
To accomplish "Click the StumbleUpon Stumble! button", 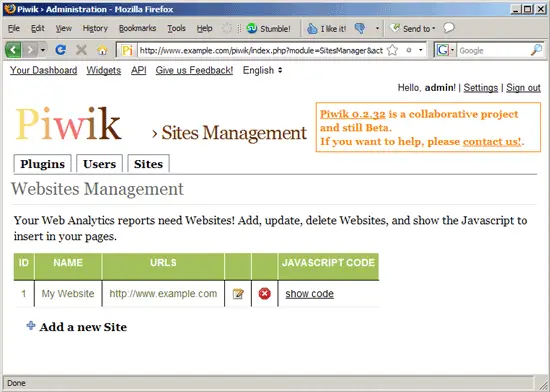I will (x=268, y=28).
